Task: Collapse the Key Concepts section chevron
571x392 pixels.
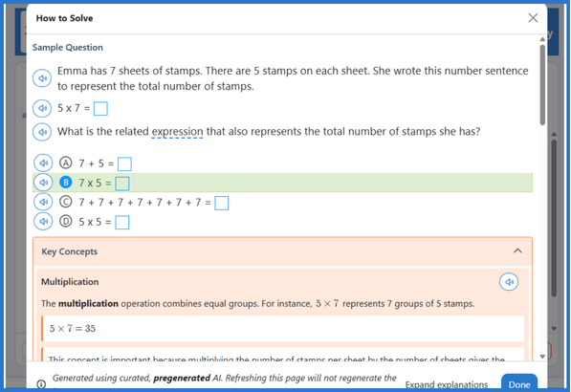Action: (517, 250)
